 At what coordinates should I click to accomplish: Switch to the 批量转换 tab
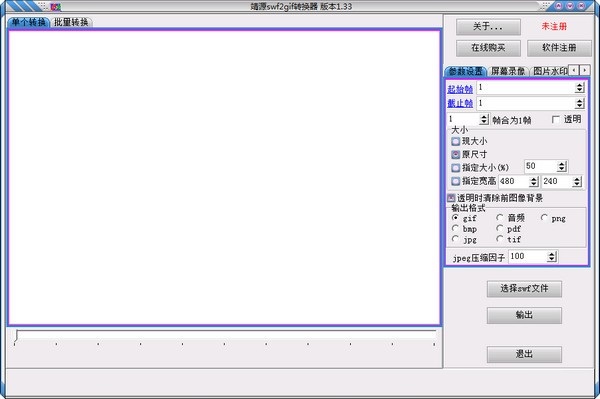click(x=71, y=22)
